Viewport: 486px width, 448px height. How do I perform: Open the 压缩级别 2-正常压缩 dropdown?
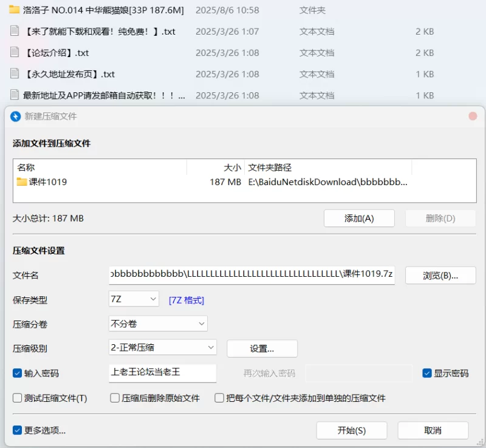[163, 347]
